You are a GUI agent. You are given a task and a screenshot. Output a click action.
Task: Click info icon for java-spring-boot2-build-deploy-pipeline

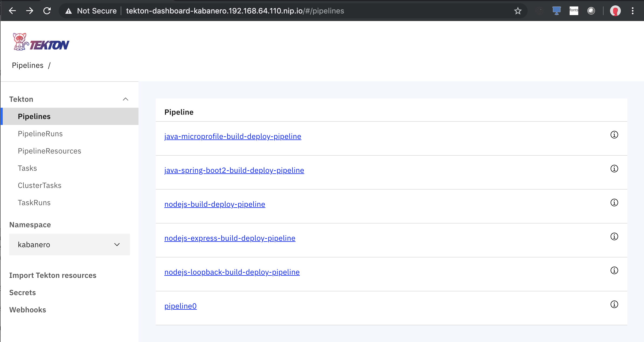point(614,169)
